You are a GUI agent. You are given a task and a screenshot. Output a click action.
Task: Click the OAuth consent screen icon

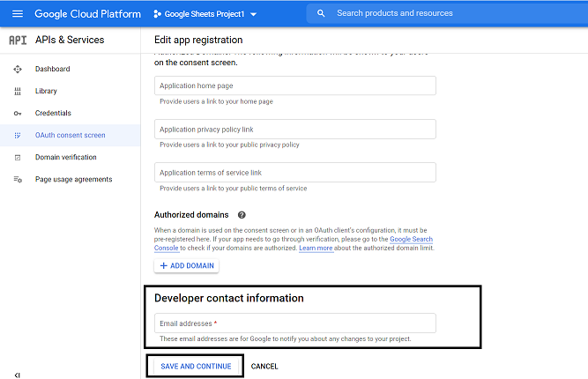18,136
